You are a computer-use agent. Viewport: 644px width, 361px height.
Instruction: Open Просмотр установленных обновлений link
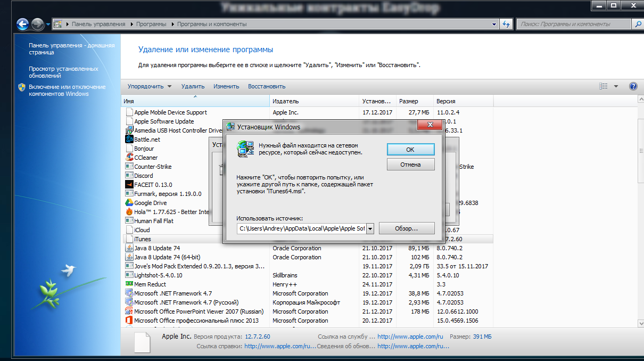click(63, 72)
